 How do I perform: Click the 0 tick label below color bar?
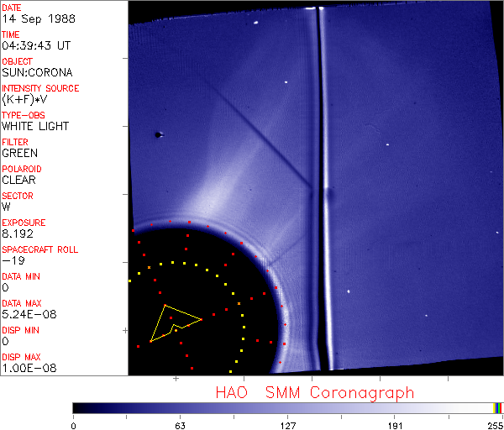point(74,426)
